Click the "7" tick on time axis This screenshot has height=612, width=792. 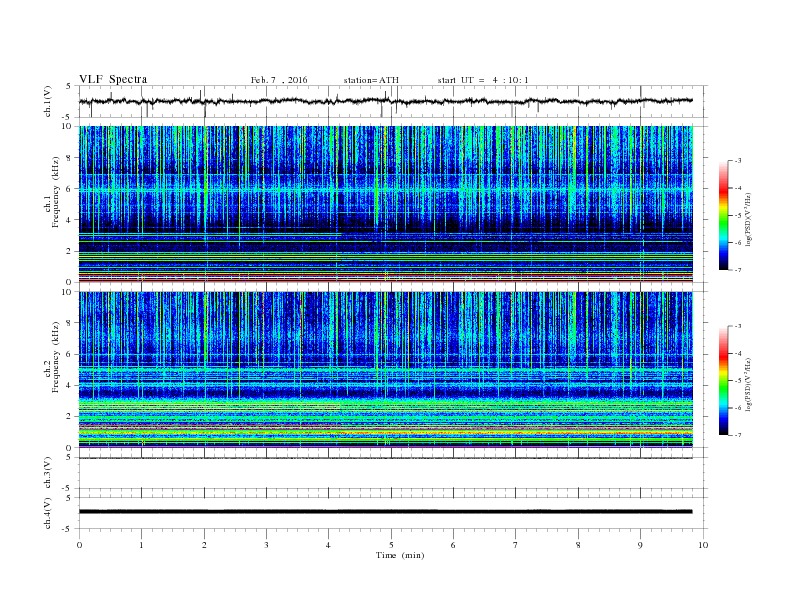click(516, 545)
